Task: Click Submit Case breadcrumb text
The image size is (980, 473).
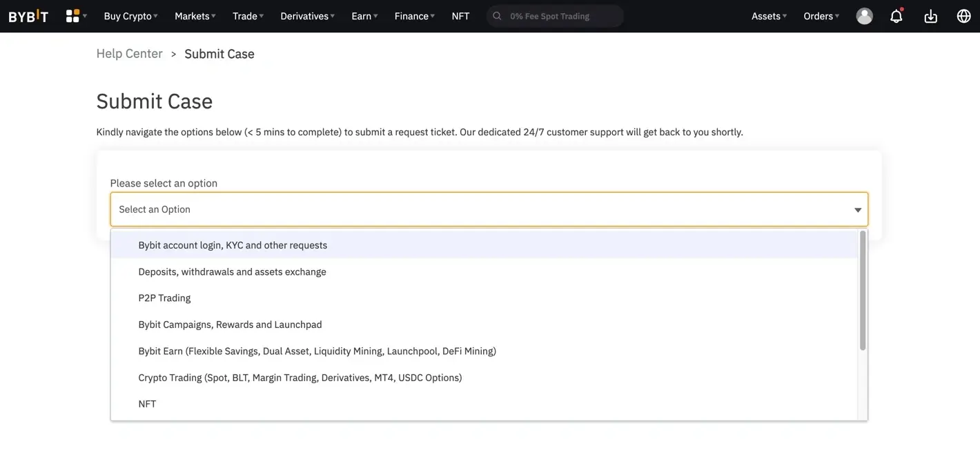Action: pos(219,54)
